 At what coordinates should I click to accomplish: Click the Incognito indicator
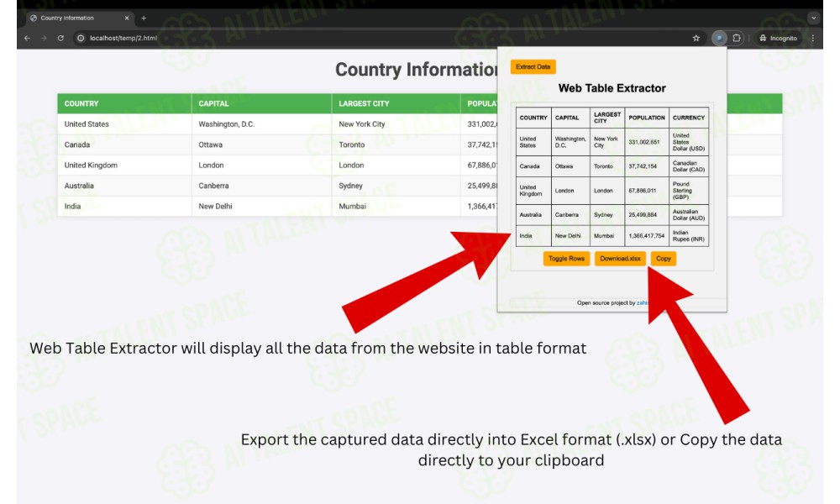(779, 38)
